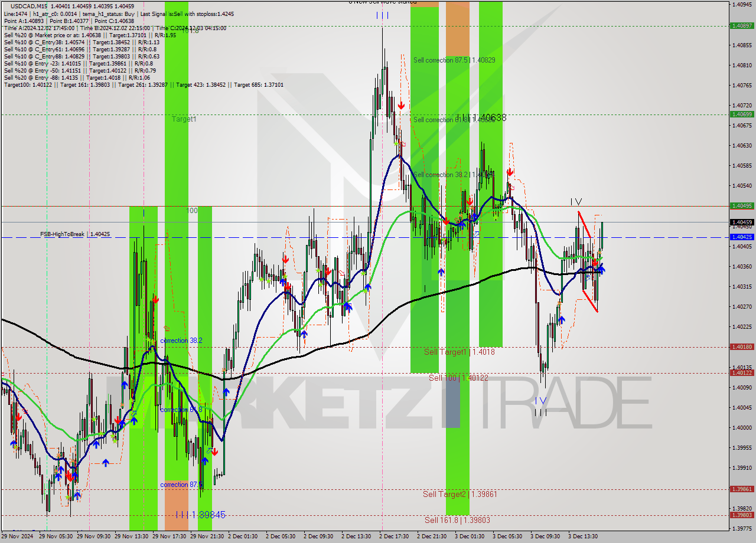Click the red 1.40122 price tag
The width and height of the screenshot is (756, 543).
pos(742,373)
